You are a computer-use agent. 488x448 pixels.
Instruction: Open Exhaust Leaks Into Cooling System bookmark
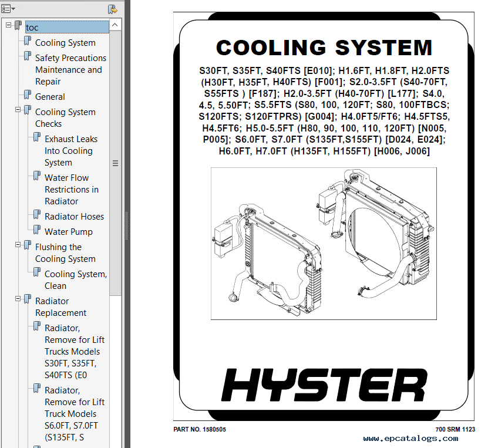[71, 151]
